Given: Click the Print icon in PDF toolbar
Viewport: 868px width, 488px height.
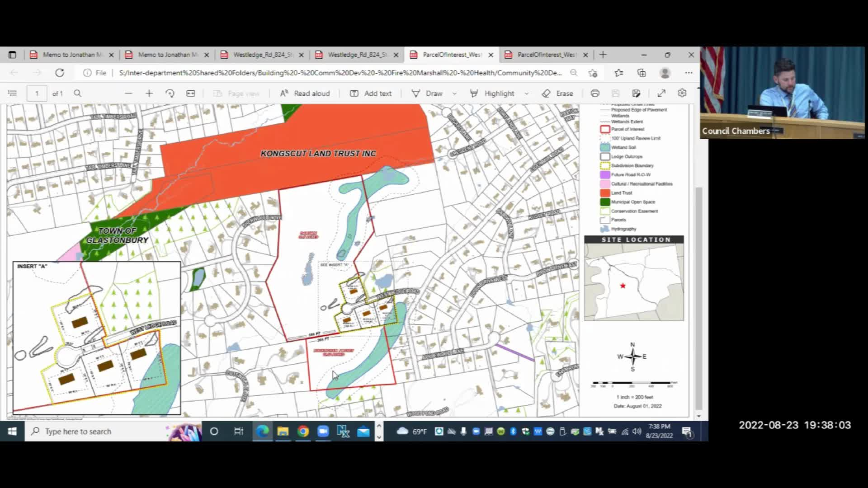Looking at the screenshot, I should [x=595, y=94].
